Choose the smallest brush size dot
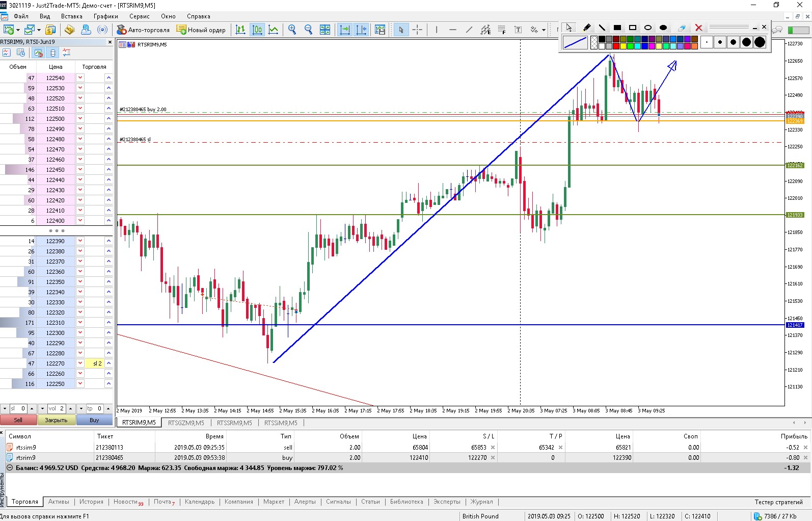The image size is (812, 521). point(707,42)
